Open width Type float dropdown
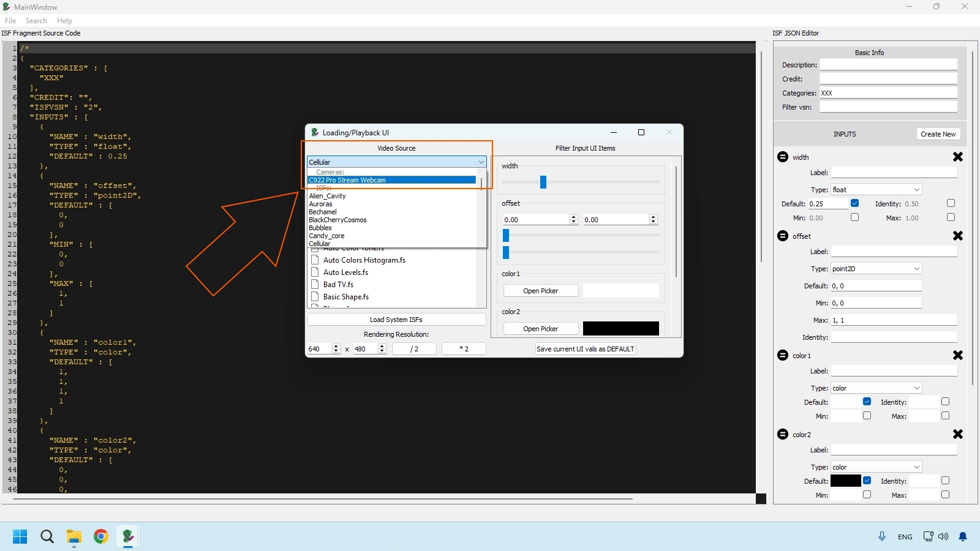Screen dimensions: 980x551 pyautogui.click(x=876, y=190)
